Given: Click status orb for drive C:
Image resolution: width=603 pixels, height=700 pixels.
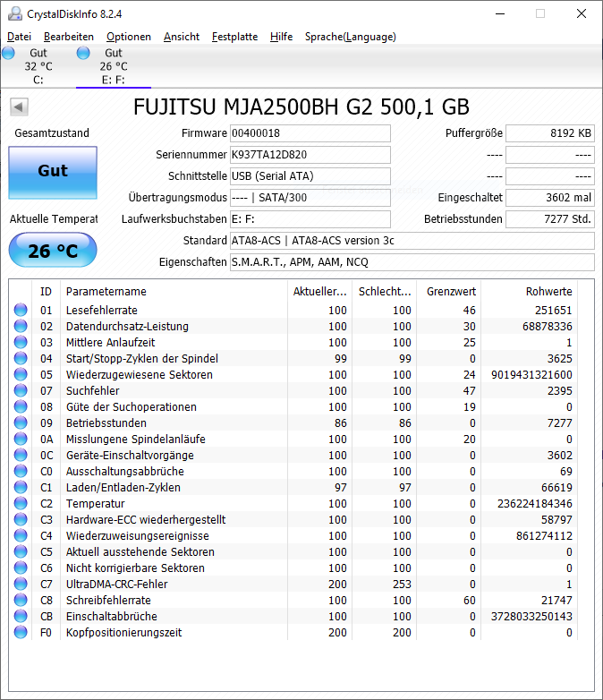Looking at the screenshot, I should [8, 53].
